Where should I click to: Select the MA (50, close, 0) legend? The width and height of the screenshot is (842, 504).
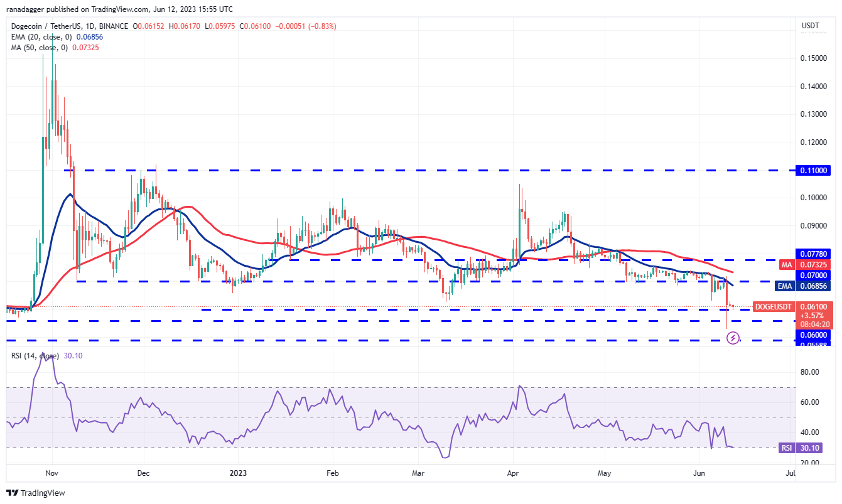(x=53, y=48)
